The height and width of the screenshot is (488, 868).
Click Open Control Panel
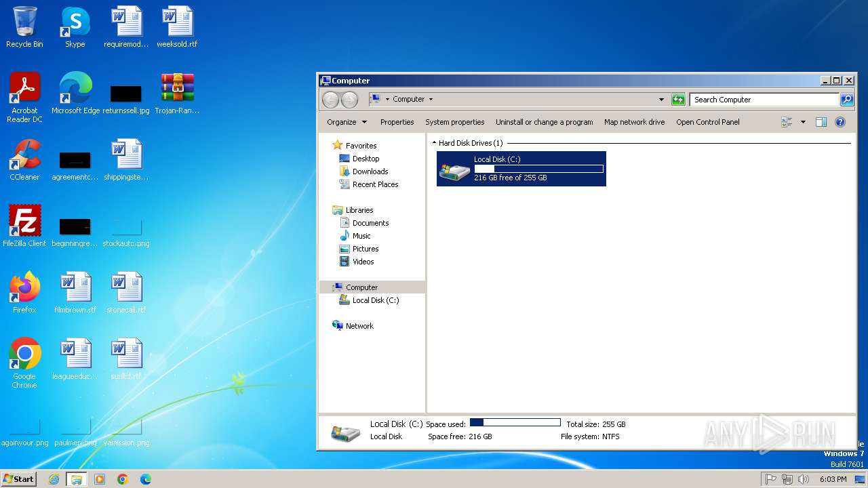(708, 122)
